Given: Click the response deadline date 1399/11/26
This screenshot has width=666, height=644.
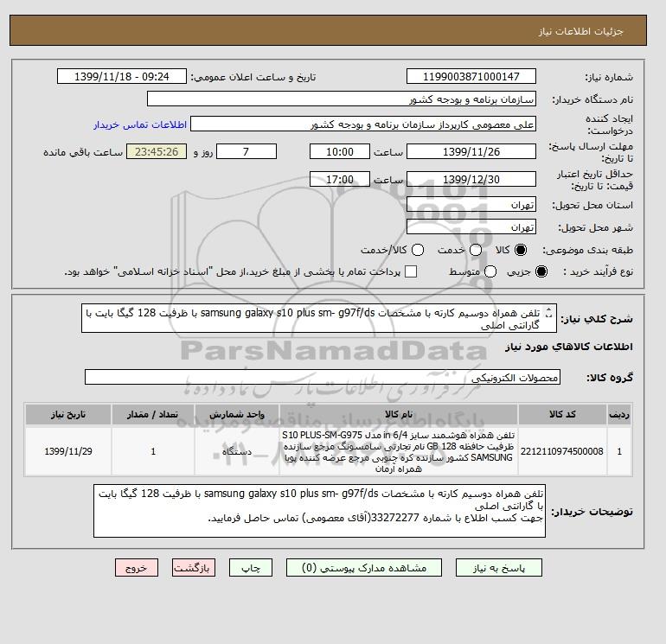Looking at the screenshot, I should point(471,151).
